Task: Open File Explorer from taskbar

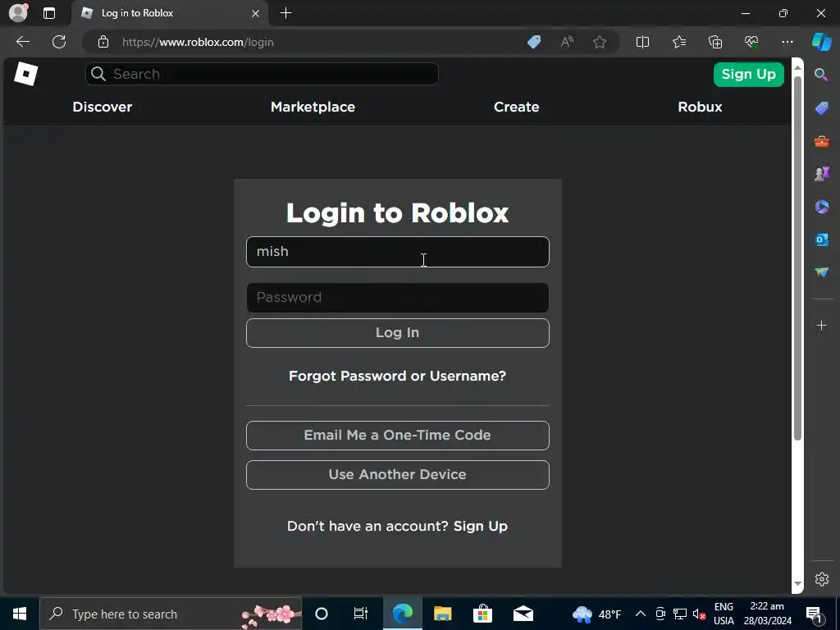Action: [x=442, y=614]
